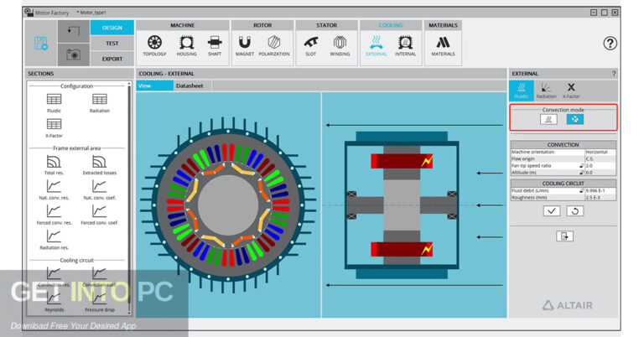This screenshot has height=337, width=644.
Task: Open the Polarization settings
Action: [x=274, y=45]
